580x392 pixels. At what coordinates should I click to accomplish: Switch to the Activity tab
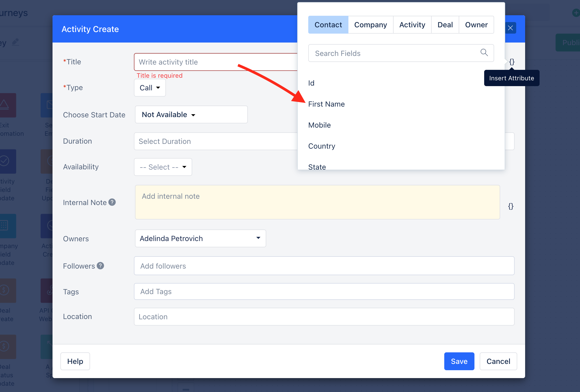(x=412, y=25)
